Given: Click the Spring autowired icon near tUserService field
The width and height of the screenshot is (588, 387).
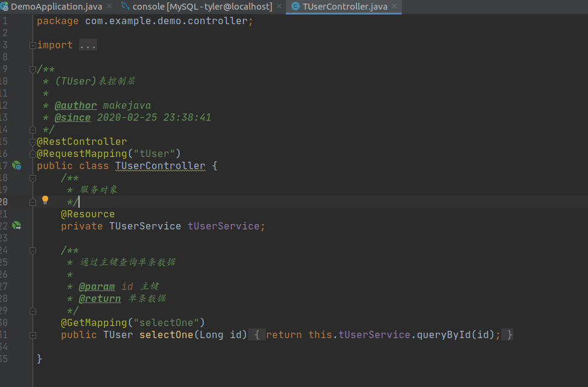Looking at the screenshot, I should pyautogui.click(x=16, y=226).
